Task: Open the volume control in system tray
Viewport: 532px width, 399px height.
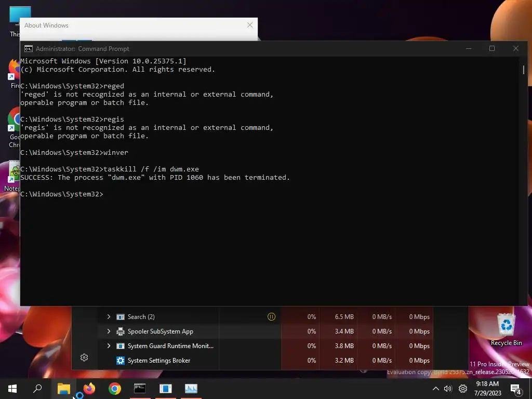Action: click(448, 389)
